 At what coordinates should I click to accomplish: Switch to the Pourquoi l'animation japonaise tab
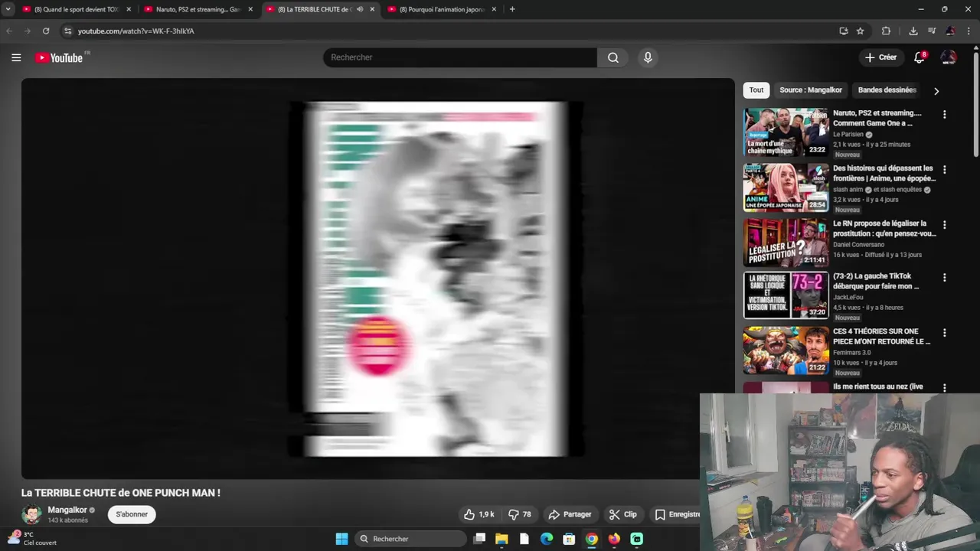pyautogui.click(x=442, y=9)
